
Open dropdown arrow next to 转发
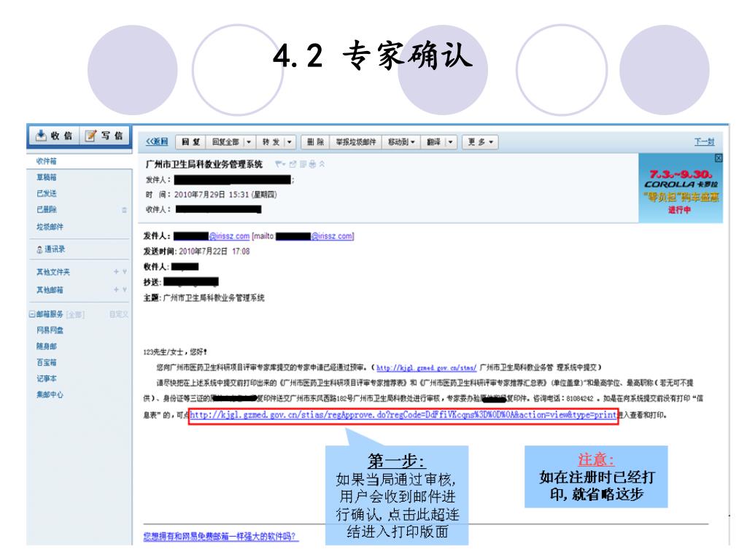(x=289, y=142)
